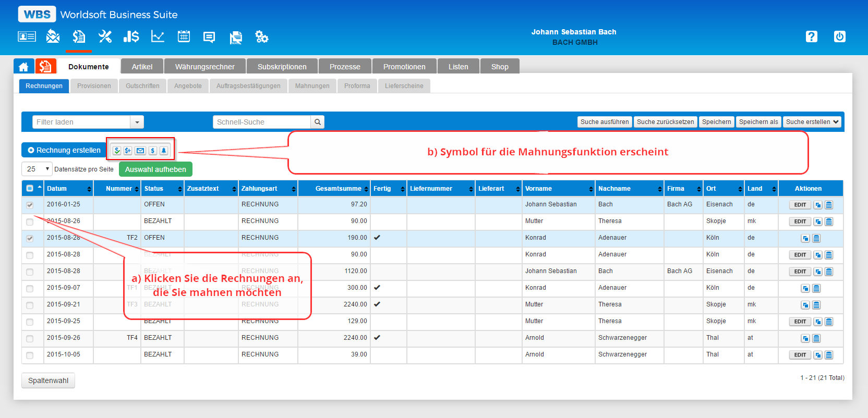Click the Auswahl aufheben button
Screen dimensions: 868x418
[x=155, y=169]
